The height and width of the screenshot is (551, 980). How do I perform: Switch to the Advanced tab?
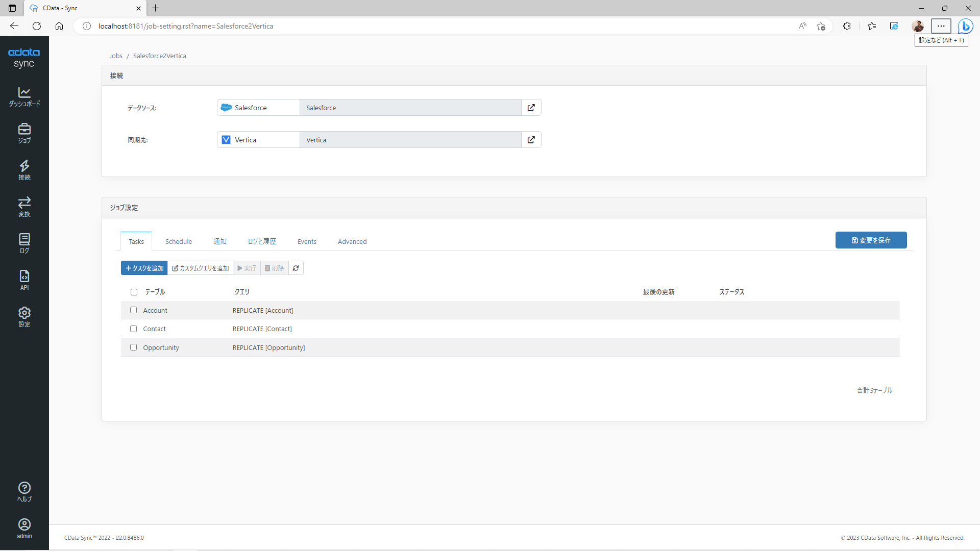point(352,241)
